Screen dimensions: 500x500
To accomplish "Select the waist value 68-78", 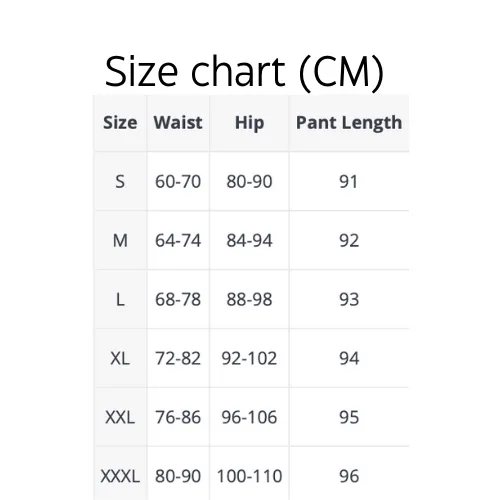I will click(x=178, y=299).
